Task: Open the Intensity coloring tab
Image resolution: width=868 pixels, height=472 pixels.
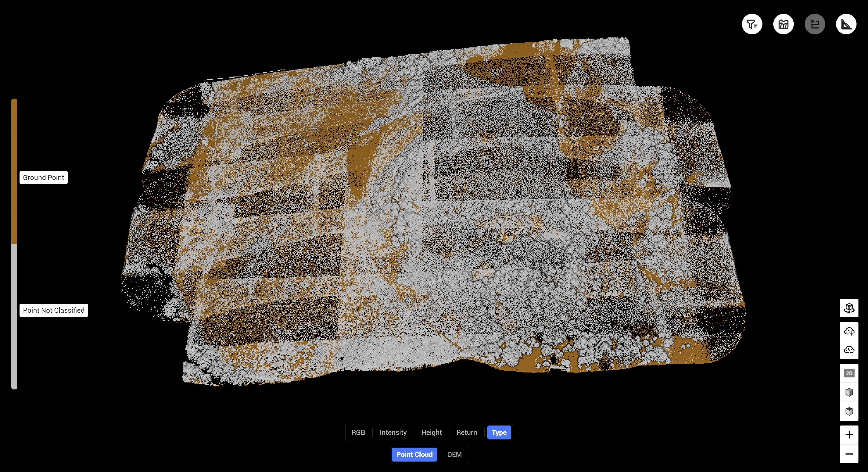Action: pyautogui.click(x=393, y=432)
